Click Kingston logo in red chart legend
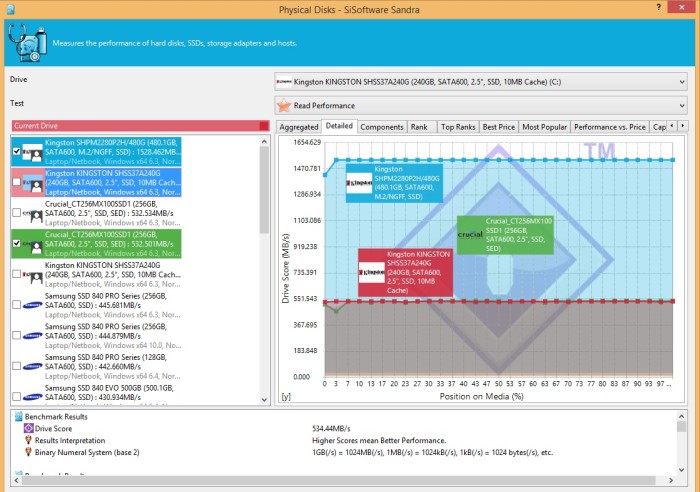 pos(372,272)
